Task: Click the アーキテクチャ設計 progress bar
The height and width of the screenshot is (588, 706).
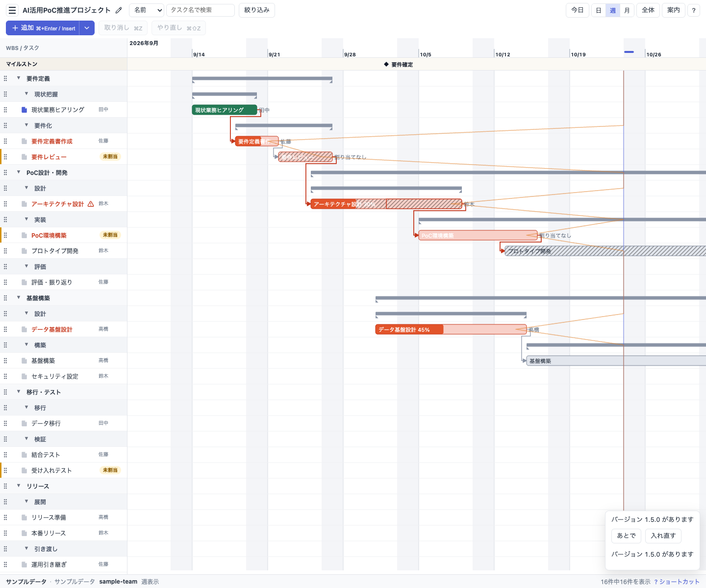Action: pos(386,204)
